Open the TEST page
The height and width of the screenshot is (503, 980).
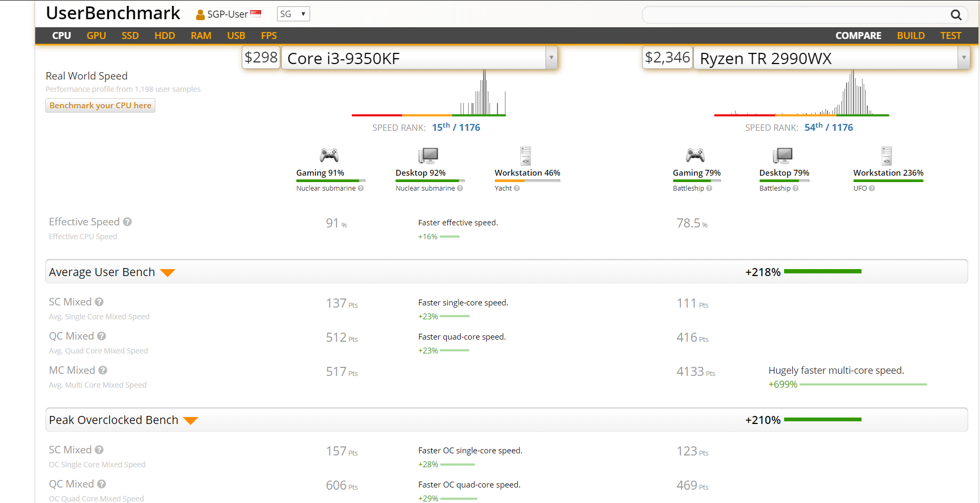click(951, 36)
